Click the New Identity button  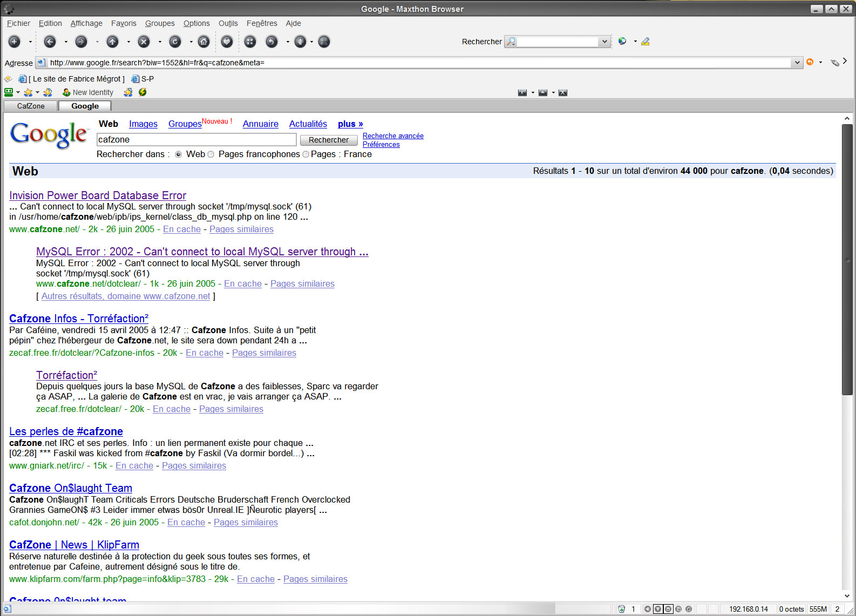pos(87,92)
